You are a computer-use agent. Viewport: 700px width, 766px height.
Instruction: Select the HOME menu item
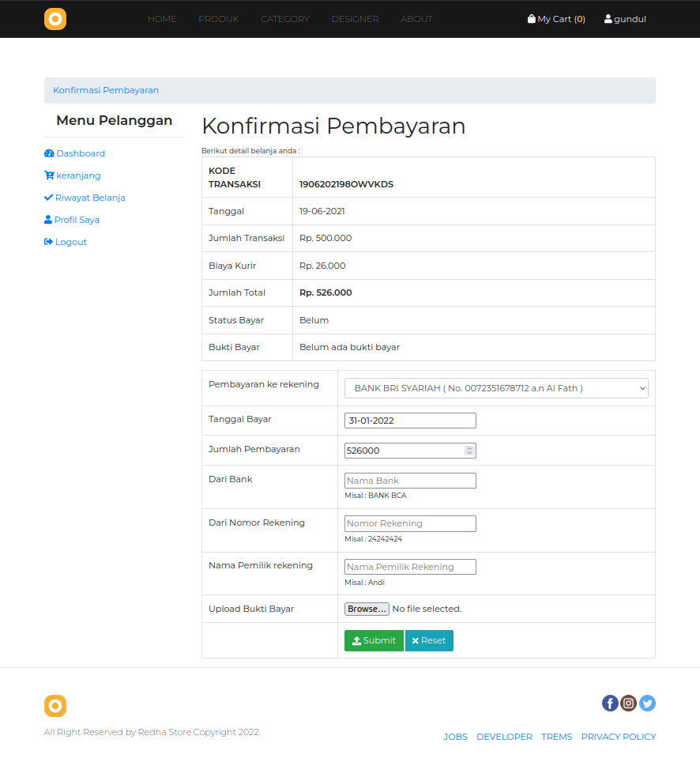[162, 18]
